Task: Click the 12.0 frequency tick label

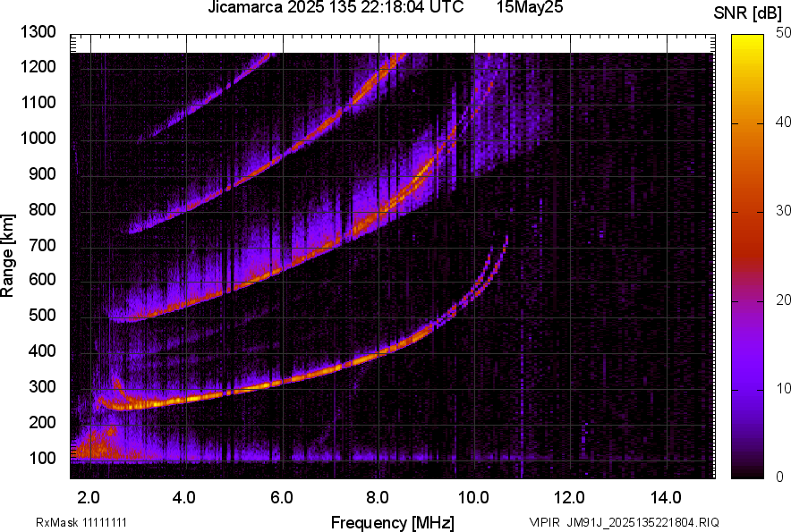Action: tap(569, 497)
